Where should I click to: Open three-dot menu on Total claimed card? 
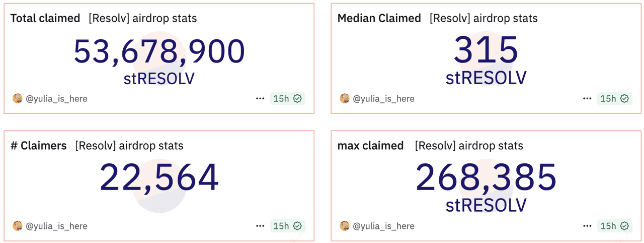pos(260,98)
